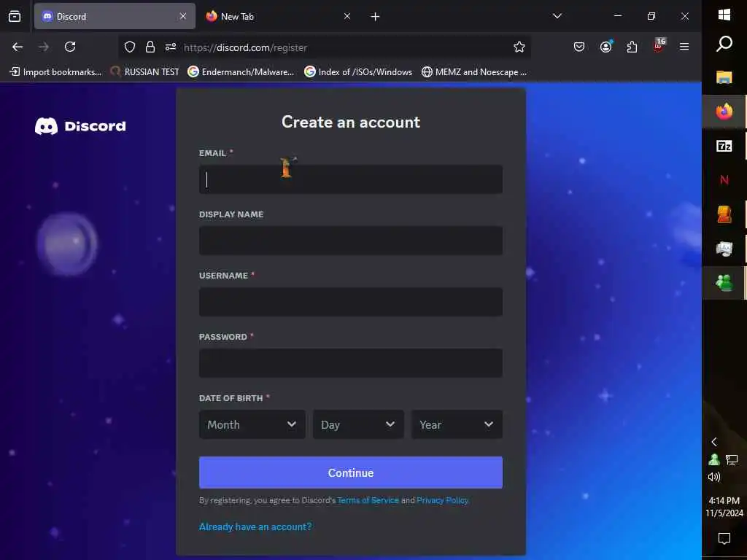Click the network tray icon

(x=731, y=459)
